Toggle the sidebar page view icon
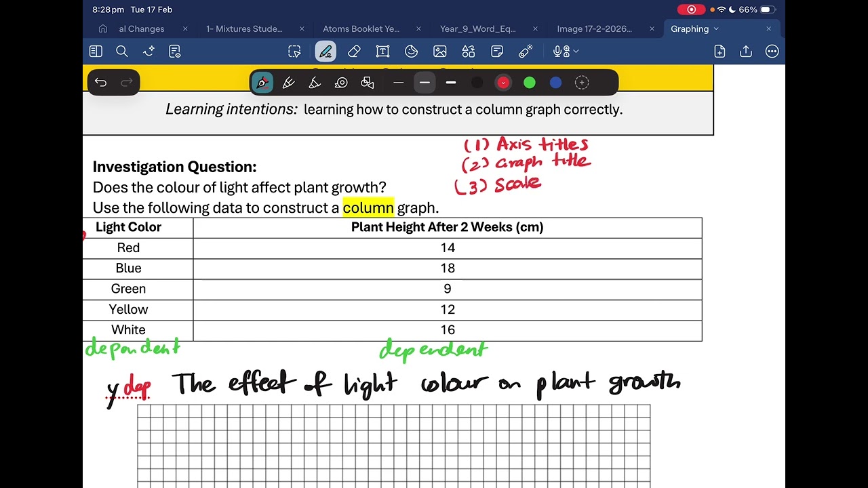The height and width of the screenshot is (488, 868). 96,52
